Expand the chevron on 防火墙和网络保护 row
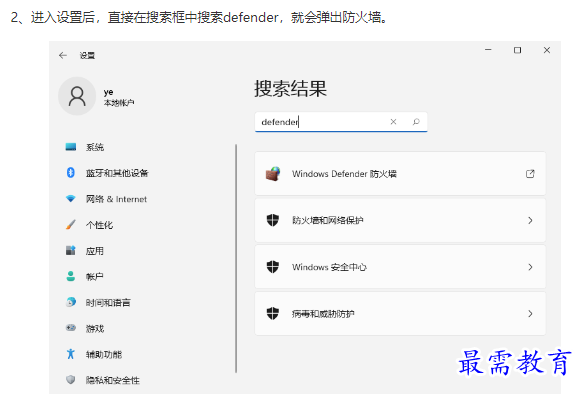This screenshot has height=394, width=580. [530, 220]
